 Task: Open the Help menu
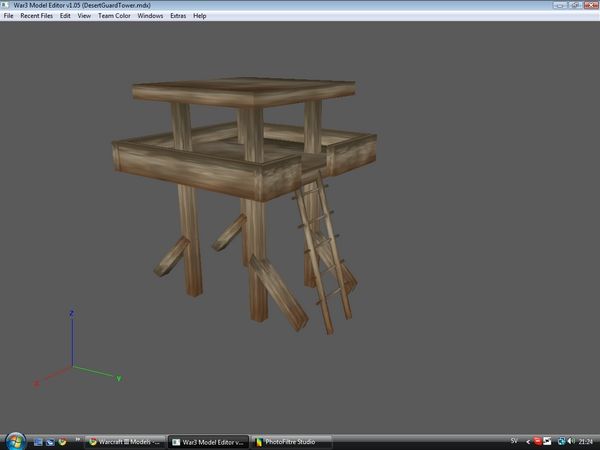[199, 16]
